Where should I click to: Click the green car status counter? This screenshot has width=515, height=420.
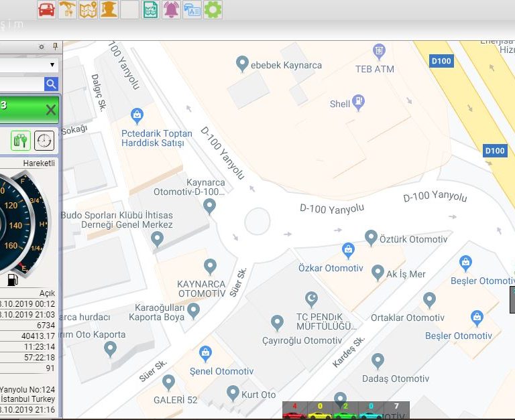click(x=345, y=411)
